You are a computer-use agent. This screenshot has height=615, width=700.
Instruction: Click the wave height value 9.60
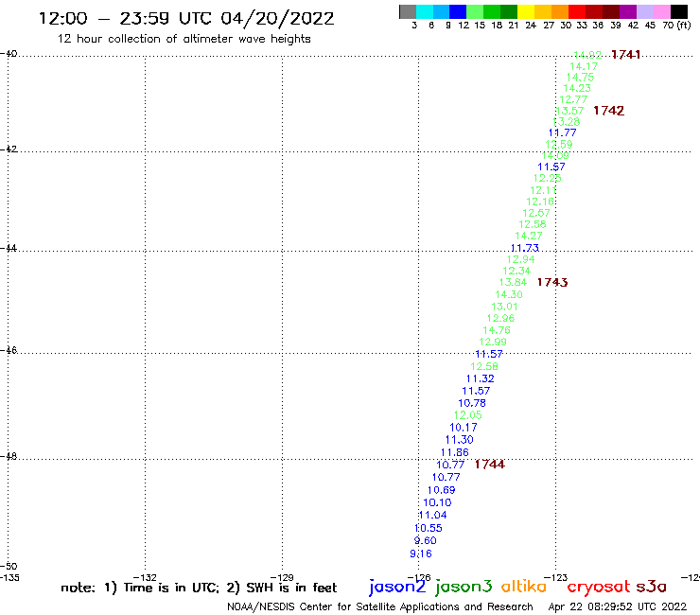[426, 541]
